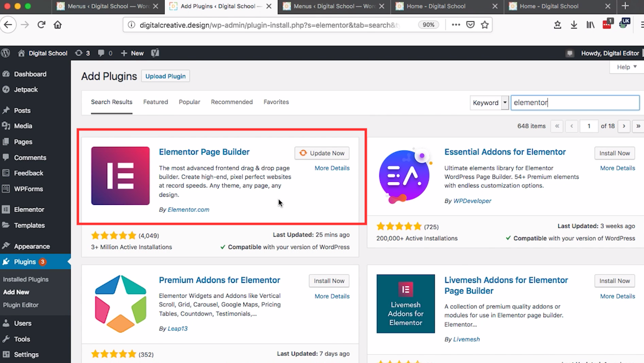Switch to the Featured tab
Image resolution: width=644 pixels, height=363 pixels.
tap(156, 102)
